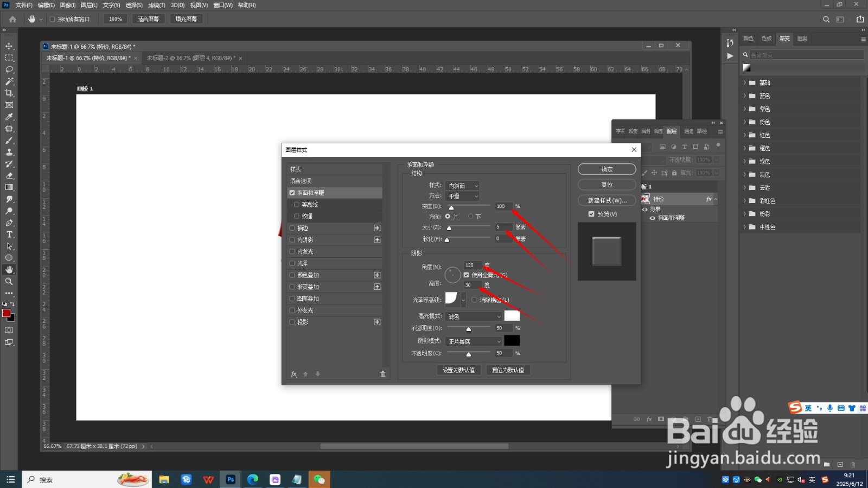The width and height of the screenshot is (868, 488).
Task: Click the Depth slider handle
Action: (451, 207)
